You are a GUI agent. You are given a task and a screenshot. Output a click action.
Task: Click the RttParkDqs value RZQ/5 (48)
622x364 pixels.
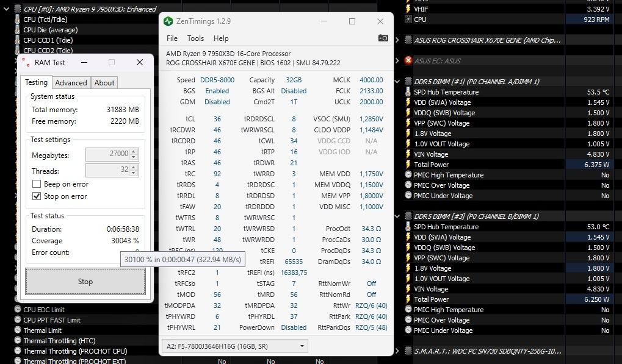point(371,327)
